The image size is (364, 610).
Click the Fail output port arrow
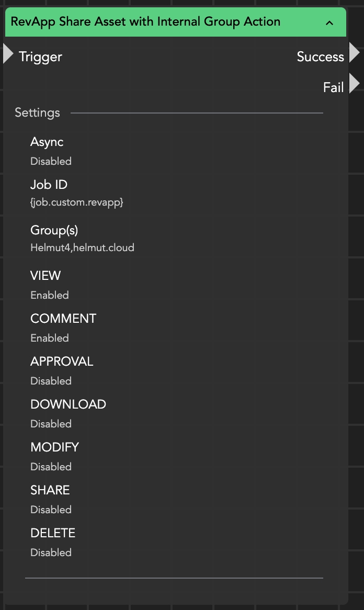[x=354, y=84]
